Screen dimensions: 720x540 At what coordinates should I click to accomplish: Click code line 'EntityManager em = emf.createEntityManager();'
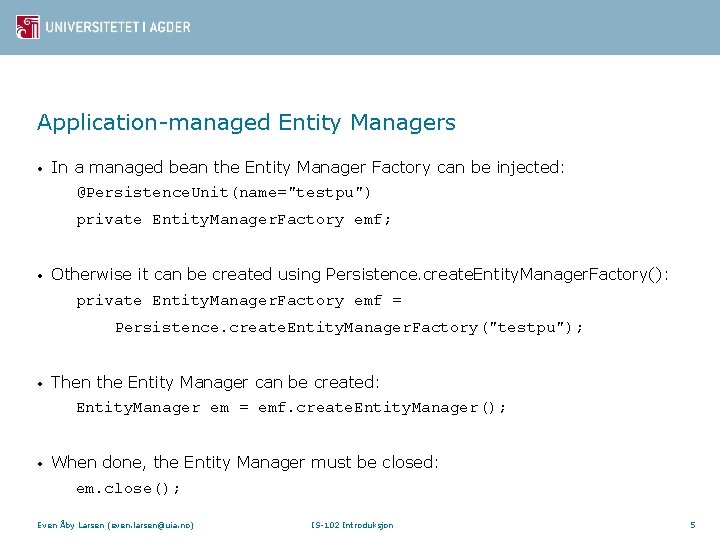tap(291, 408)
